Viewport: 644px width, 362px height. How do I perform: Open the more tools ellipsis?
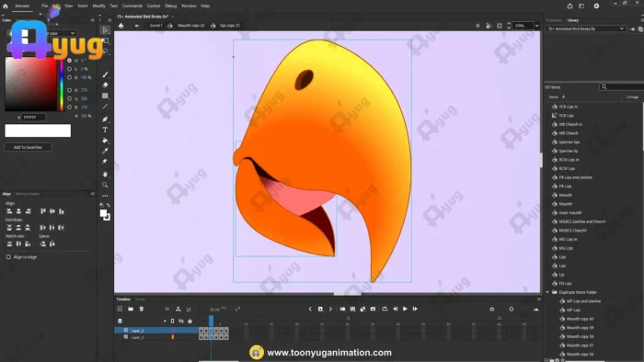point(105,196)
